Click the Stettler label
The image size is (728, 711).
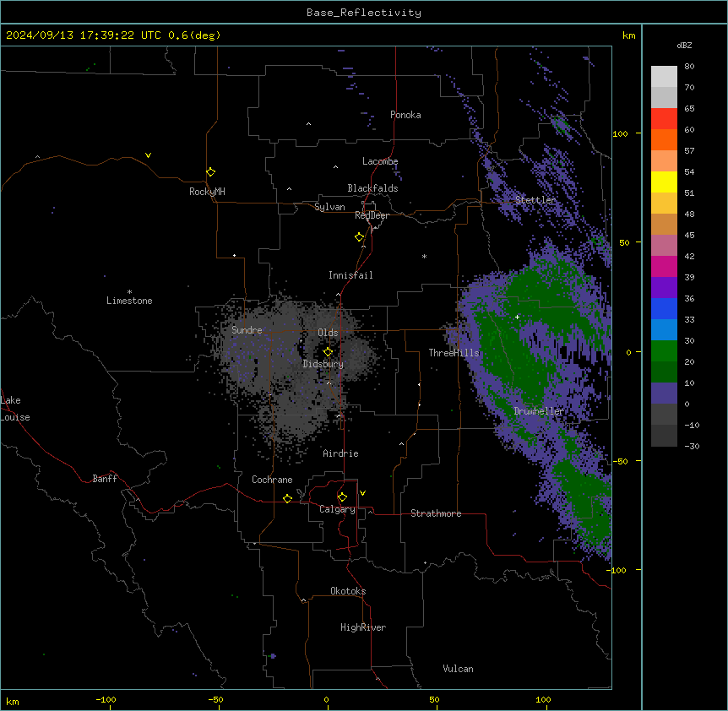coord(535,200)
